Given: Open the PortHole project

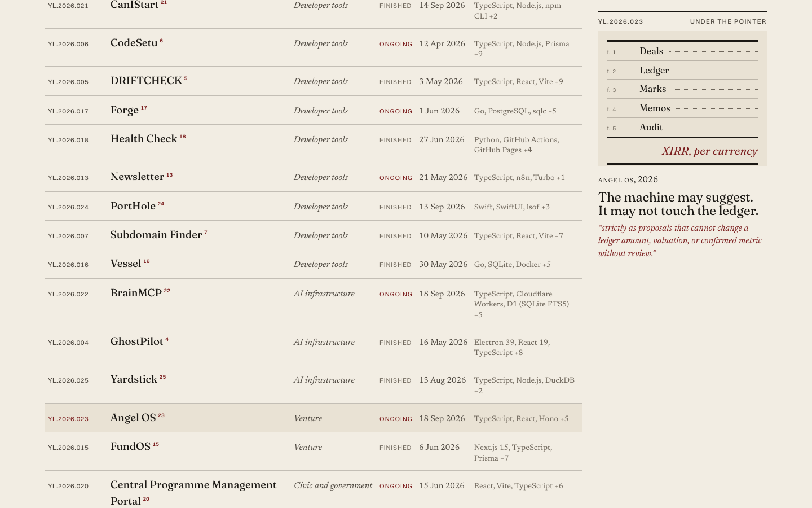Looking at the screenshot, I should [x=133, y=206].
